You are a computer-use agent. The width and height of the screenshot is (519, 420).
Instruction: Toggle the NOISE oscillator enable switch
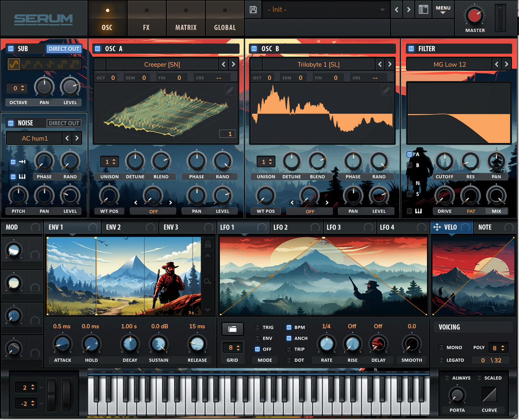[x=11, y=123]
